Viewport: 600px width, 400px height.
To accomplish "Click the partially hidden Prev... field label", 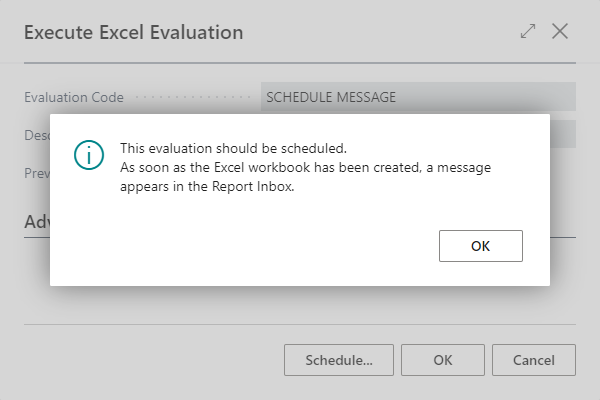I will [37, 172].
